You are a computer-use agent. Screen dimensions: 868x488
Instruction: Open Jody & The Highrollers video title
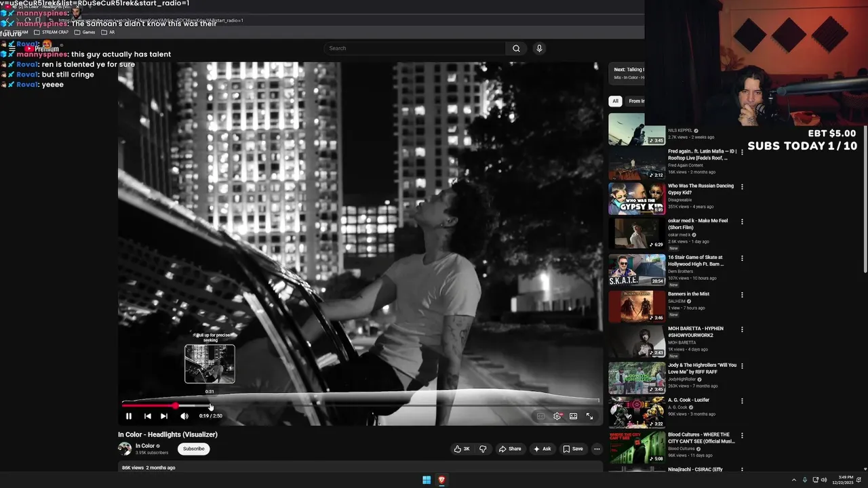click(x=702, y=369)
